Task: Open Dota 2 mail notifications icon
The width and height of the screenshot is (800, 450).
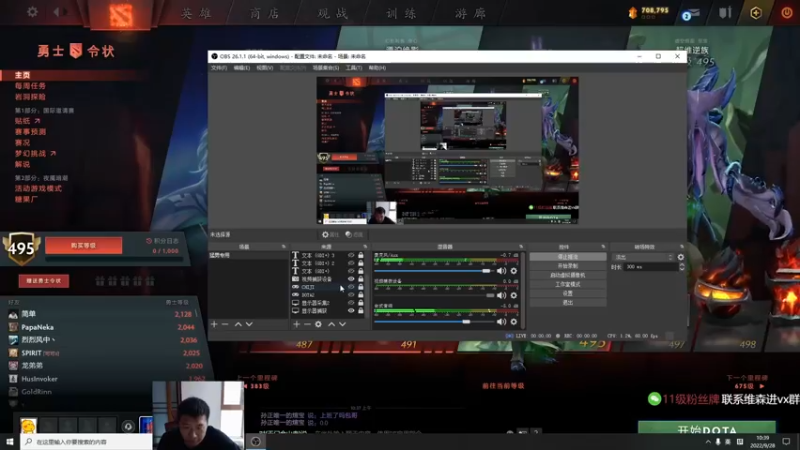Action: [x=690, y=14]
